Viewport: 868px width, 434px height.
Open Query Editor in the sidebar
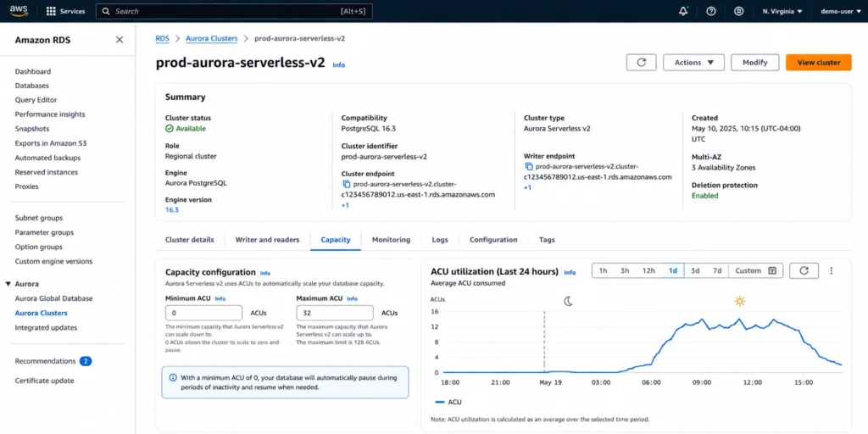click(x=36, y=100)
